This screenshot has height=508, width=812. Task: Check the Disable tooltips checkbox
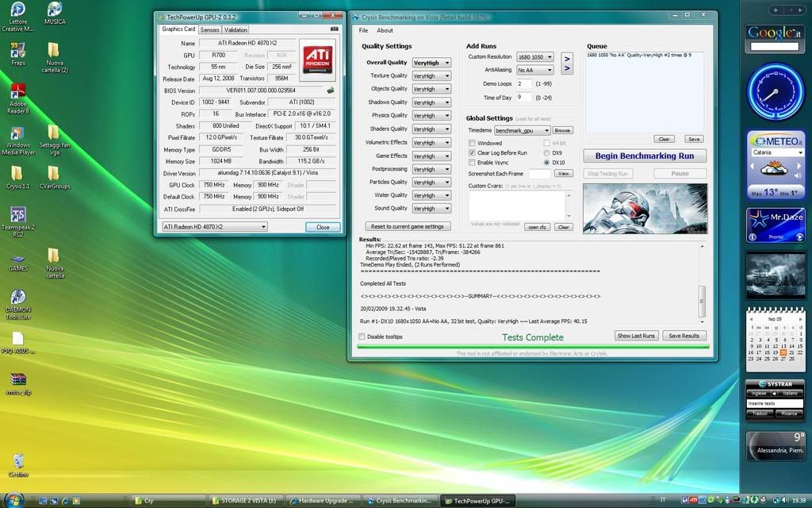[362, 337]
